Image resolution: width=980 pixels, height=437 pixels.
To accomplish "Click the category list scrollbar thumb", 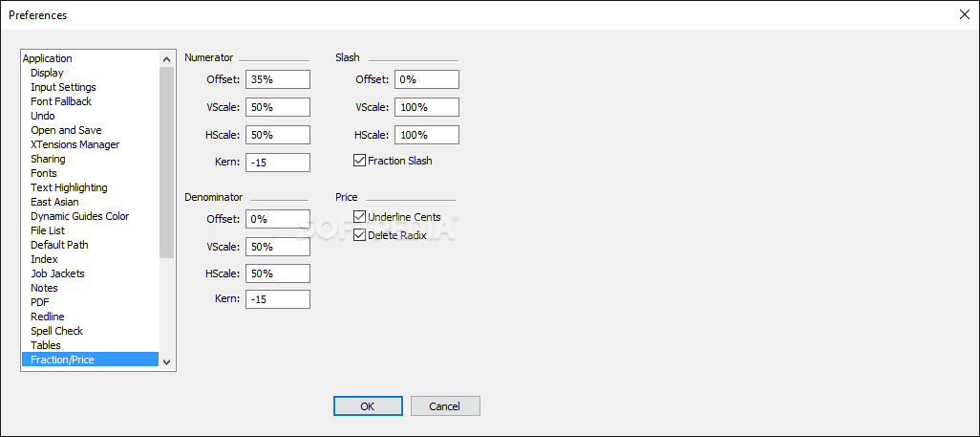I will point(166,163).
